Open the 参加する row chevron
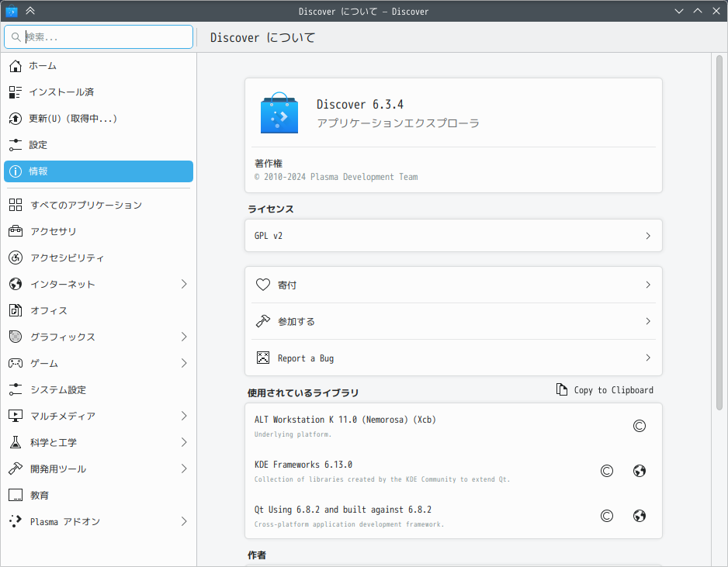This screenshot has width=728, height=567. point(648,321)
